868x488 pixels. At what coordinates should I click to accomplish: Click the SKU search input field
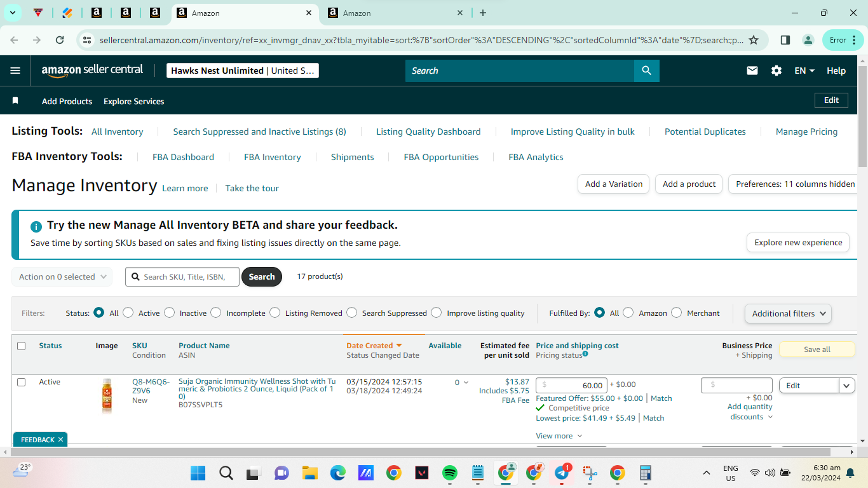(182, 277)
